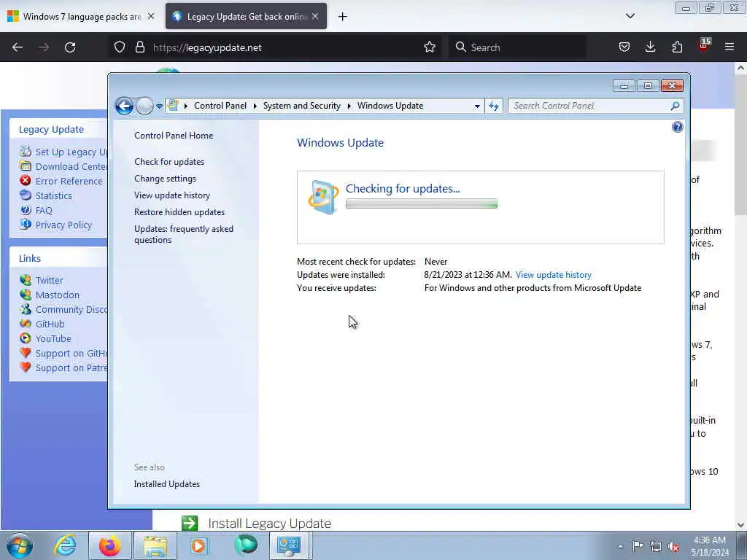Reload the legacyupdate.net page
Viewport: 747px width, 560px height.
click(x=70, y=47)
